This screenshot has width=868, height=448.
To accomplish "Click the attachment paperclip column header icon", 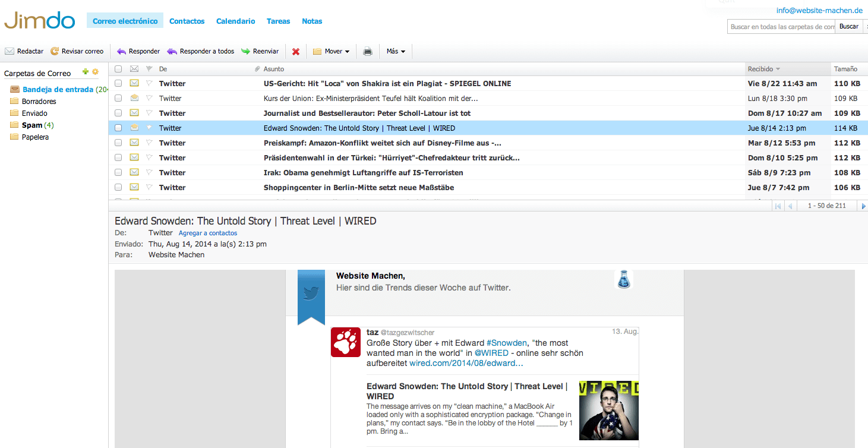I will 257,69.
